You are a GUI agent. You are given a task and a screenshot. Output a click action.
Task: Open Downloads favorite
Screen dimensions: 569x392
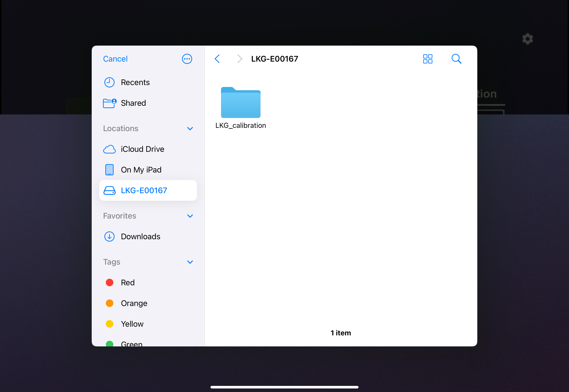click(x=140, y=236)
